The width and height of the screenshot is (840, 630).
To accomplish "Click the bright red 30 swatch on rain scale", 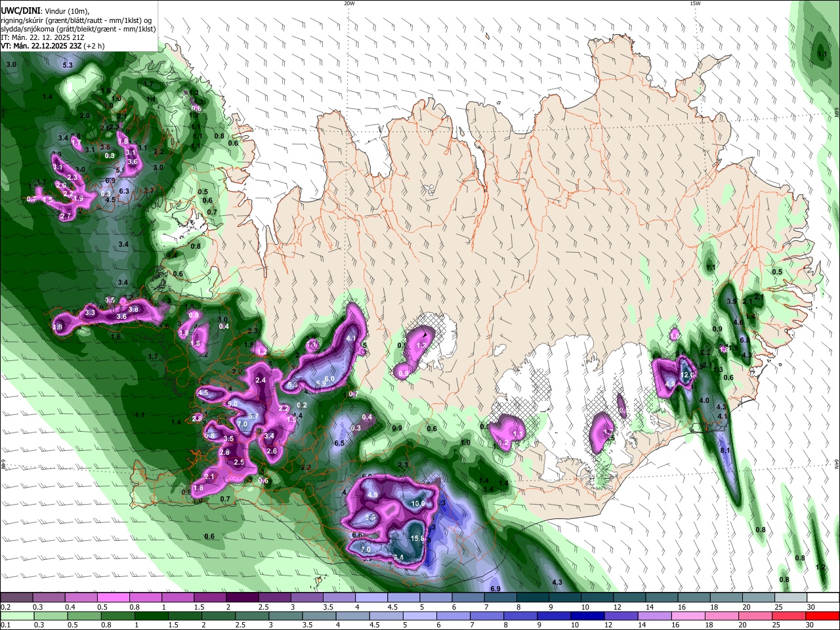I will (x=822, y=616).
